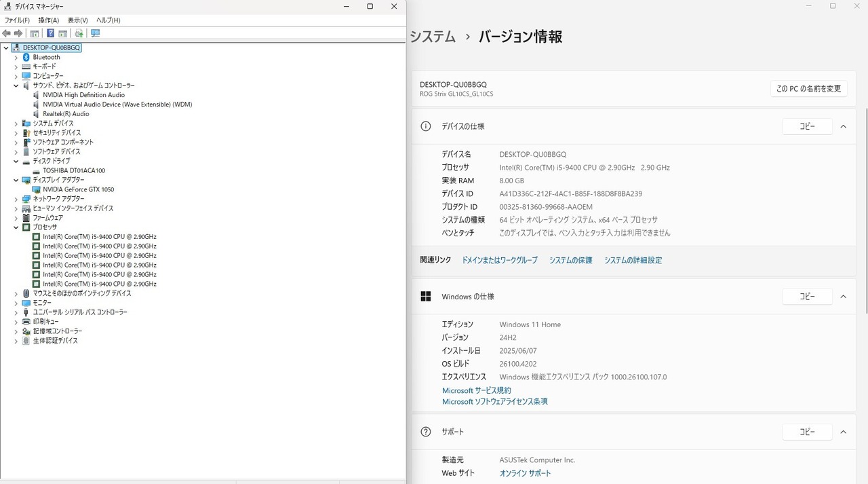
Task: Copy device specifications with the コピー button
Action: coord(807,126)
